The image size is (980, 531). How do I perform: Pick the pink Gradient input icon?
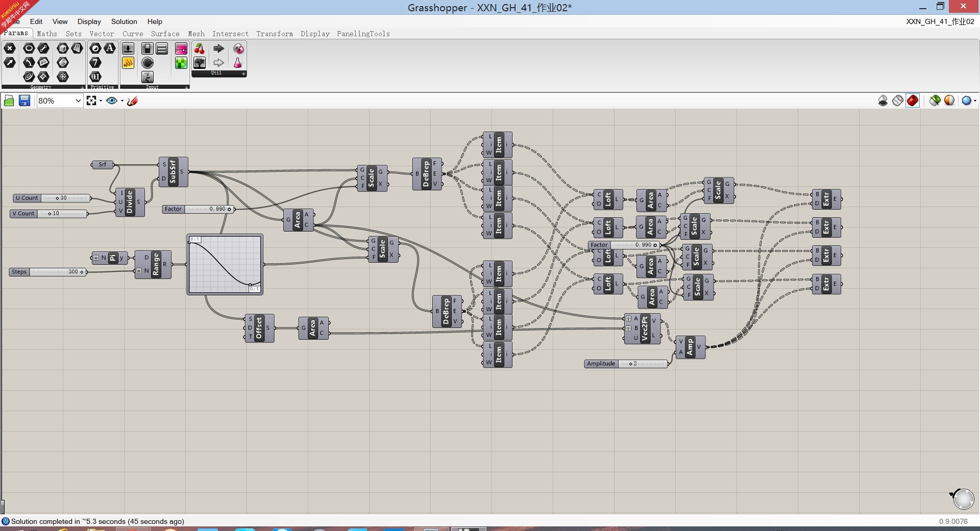(181, 48)
